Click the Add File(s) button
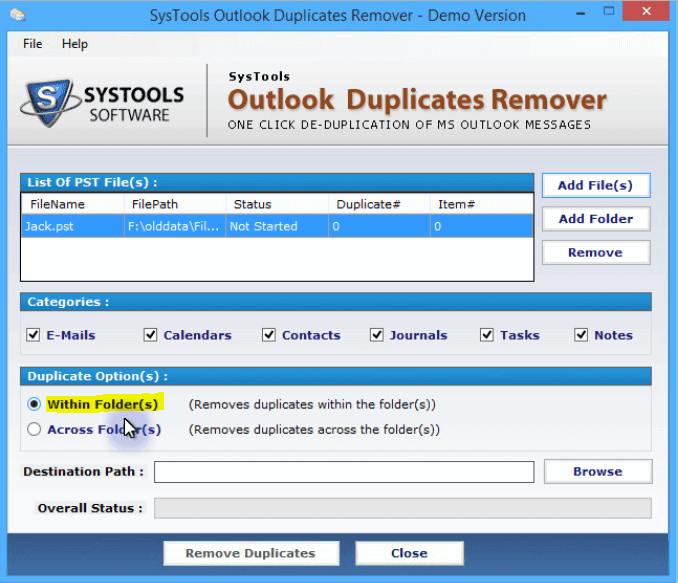This screenshot has width=678, height=583. point(595,186)
